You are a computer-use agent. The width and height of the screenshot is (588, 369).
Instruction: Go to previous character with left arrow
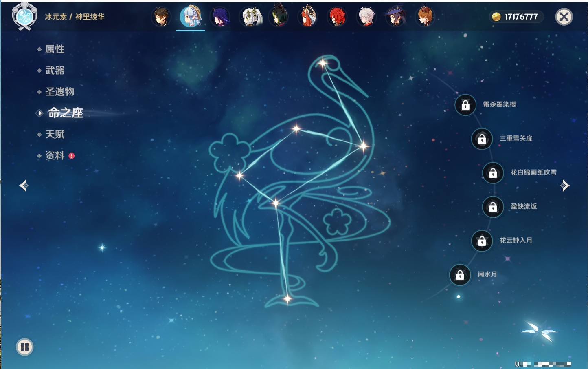[x=24, y=186]
